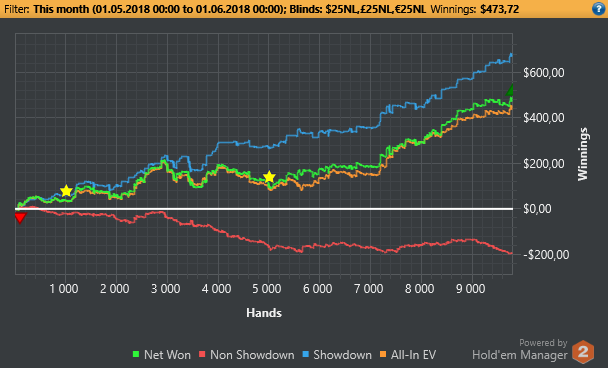Click the Winnings value $473,72 in header
The width and height of the screenshot is (608, 368).
point(499,9)
